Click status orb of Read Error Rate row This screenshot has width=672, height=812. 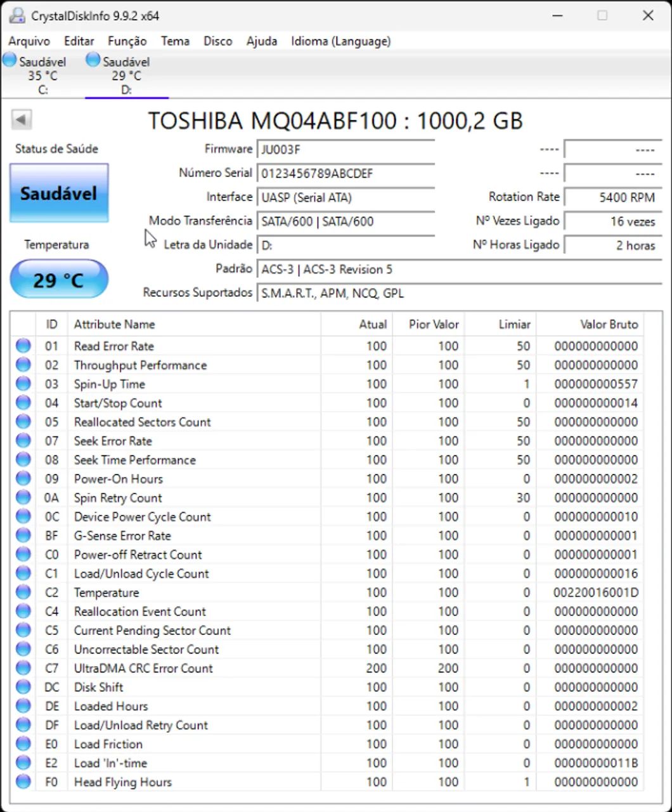pos(23,346)
